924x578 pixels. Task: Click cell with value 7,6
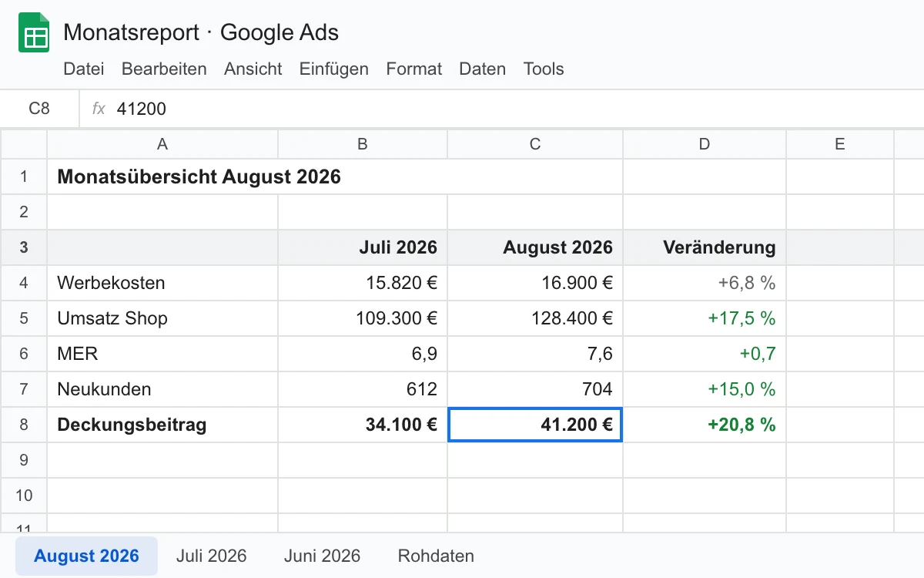[535, 354]
